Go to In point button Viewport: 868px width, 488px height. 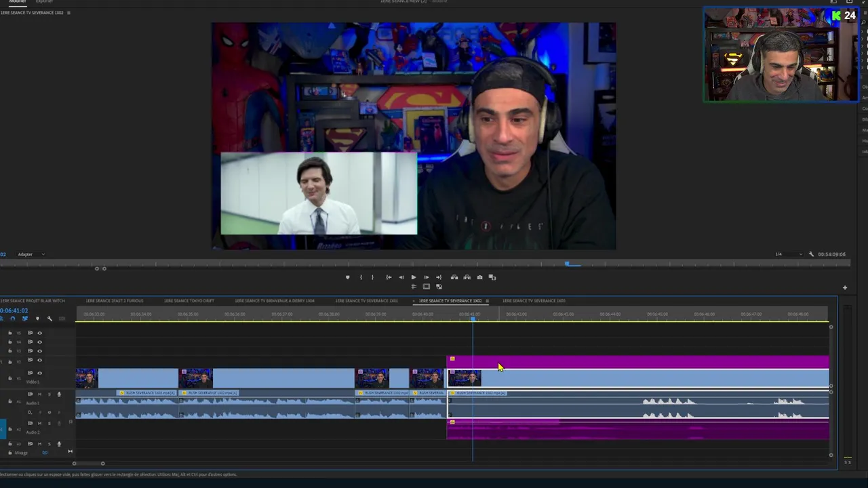[x=389, y=277]
